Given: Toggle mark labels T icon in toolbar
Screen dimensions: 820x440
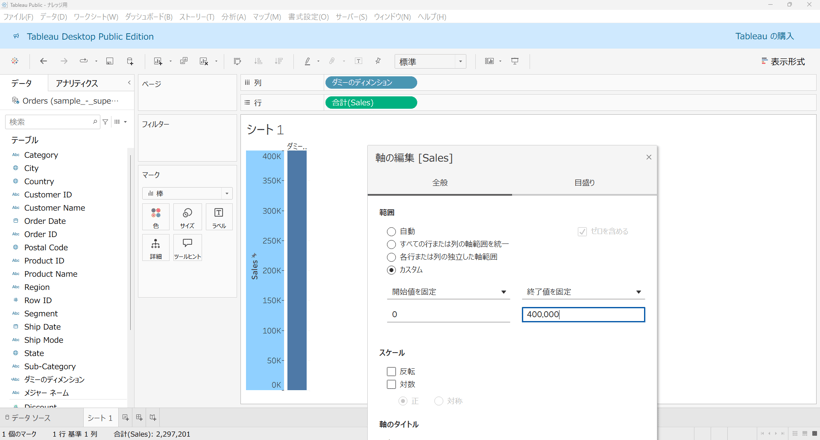Looking at the screenshot, I should click(x=358, y=61).
